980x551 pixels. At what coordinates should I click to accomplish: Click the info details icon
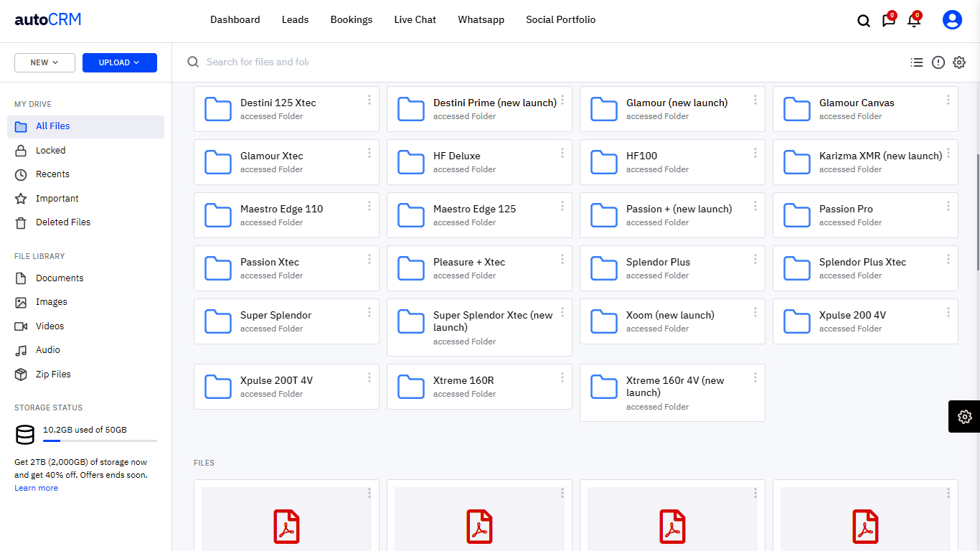click(x=938, y=62)
